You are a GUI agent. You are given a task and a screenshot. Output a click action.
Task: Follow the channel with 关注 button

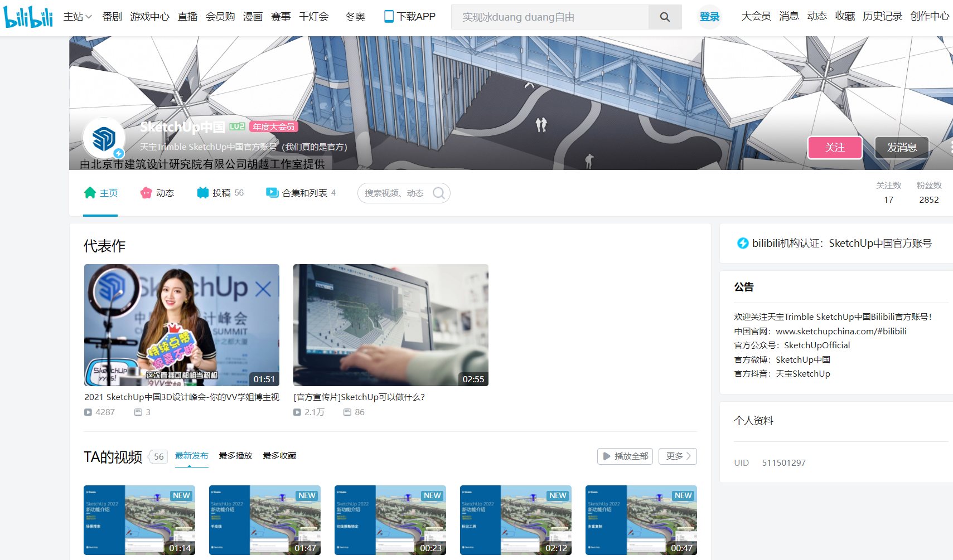[x=835, y=148]
